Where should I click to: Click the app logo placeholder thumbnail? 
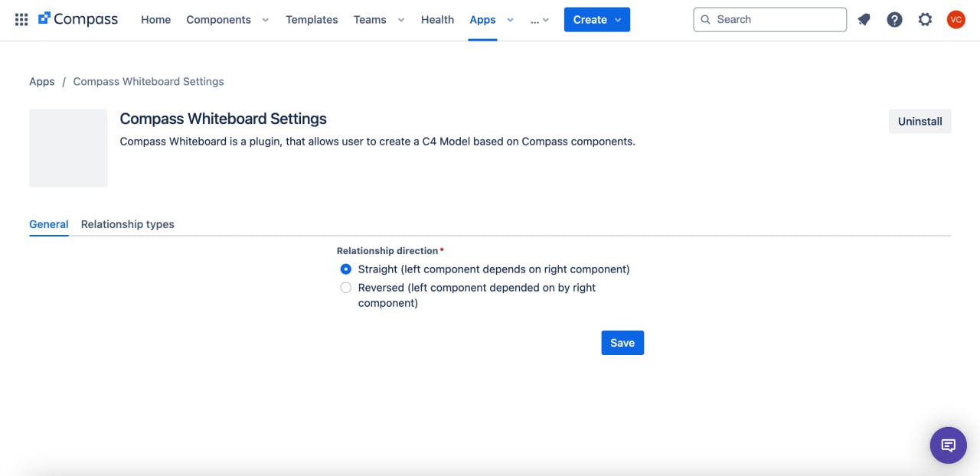(x=68, y=148)
